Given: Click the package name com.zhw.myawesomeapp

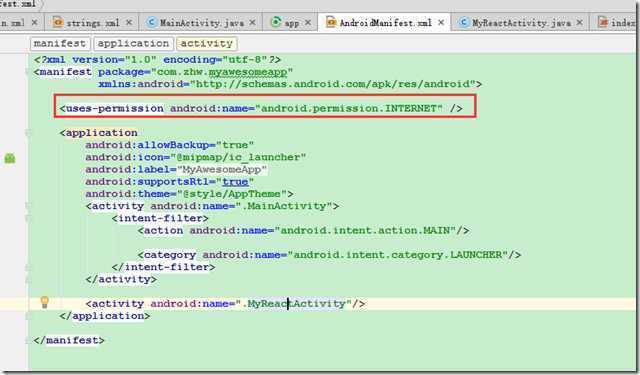Looking at the screenshot, I should (222, 72).
